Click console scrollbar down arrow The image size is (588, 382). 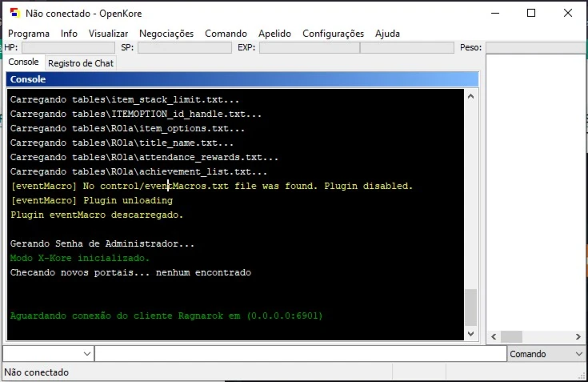(x=471, y=334)
